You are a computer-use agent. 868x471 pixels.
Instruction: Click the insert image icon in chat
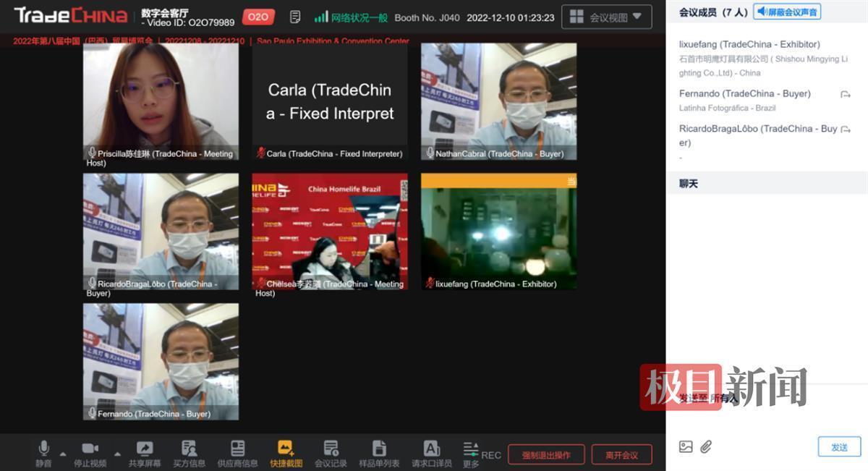click(x=686, y=446)
